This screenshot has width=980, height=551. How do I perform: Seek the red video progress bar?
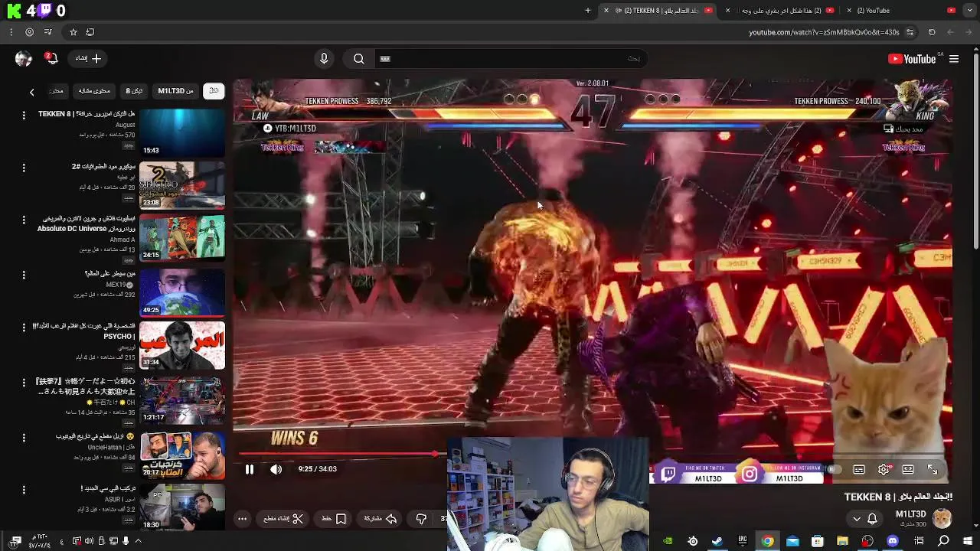pyautogui.click(x=337, y=455)
